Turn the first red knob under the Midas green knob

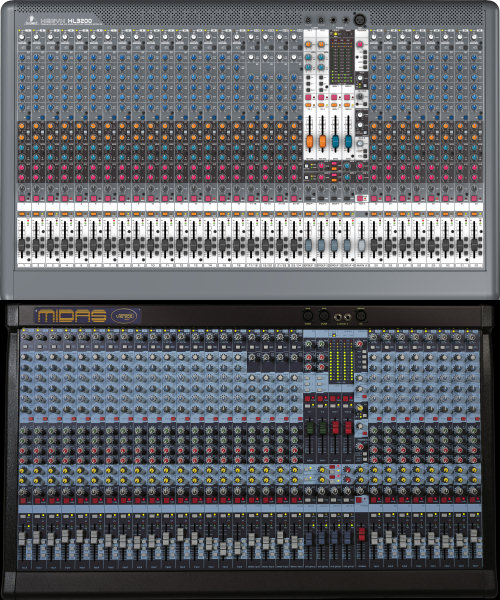tap(308, 357)
